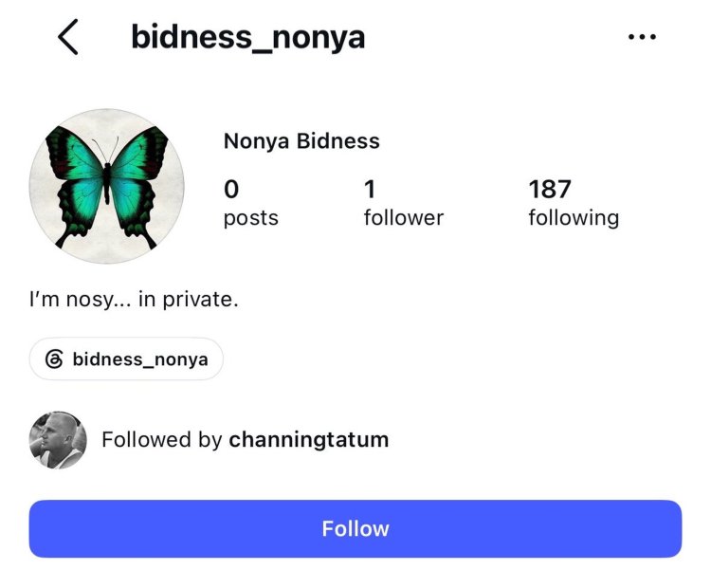The image size is (711, 588).
Task: Click the "Followed by" text
Action: pos(162,440)
